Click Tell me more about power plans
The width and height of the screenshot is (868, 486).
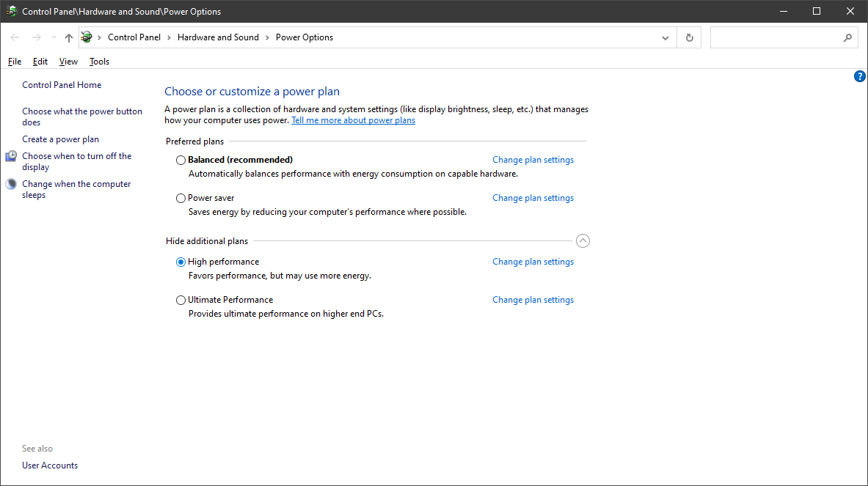tap(353, 119)
